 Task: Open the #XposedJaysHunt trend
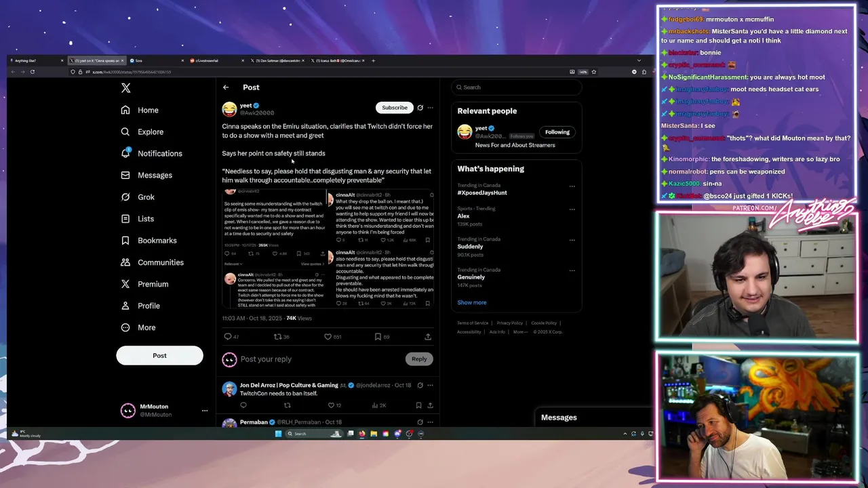[x=482, y=192]
